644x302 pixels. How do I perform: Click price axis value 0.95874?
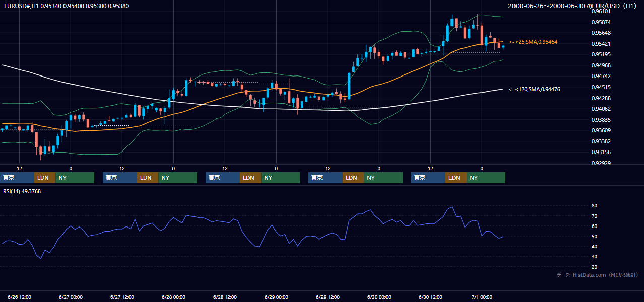(x=602, y=22)
